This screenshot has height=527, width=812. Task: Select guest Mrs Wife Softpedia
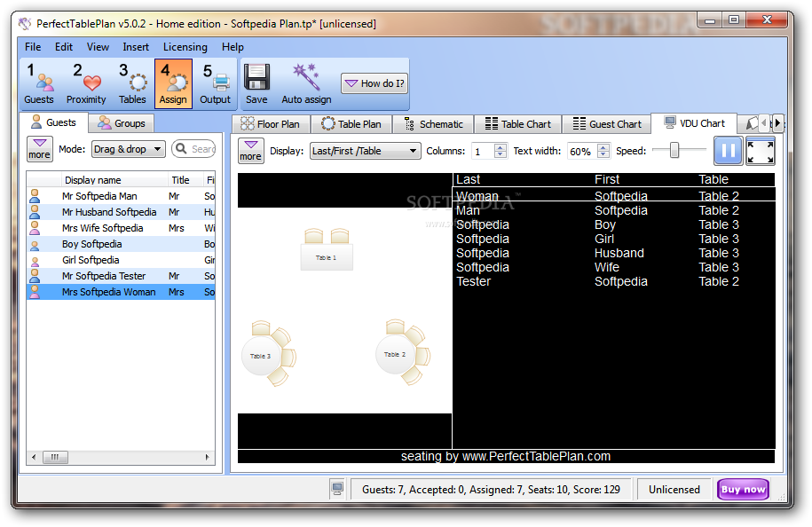121,228
